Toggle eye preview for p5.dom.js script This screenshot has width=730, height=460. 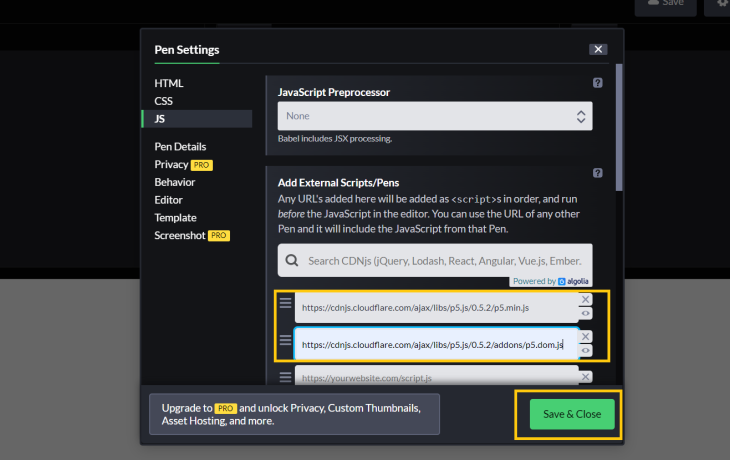[x=586, y=350]
